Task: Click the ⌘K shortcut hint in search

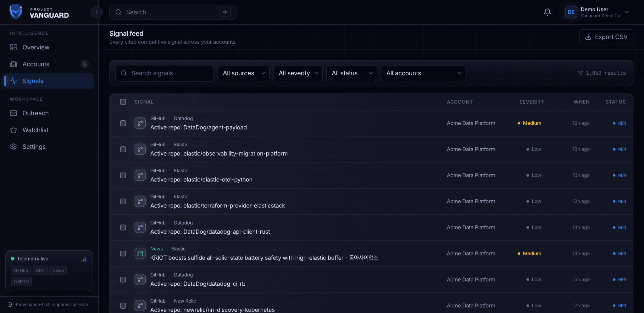Action: click(x=225, y=12)
